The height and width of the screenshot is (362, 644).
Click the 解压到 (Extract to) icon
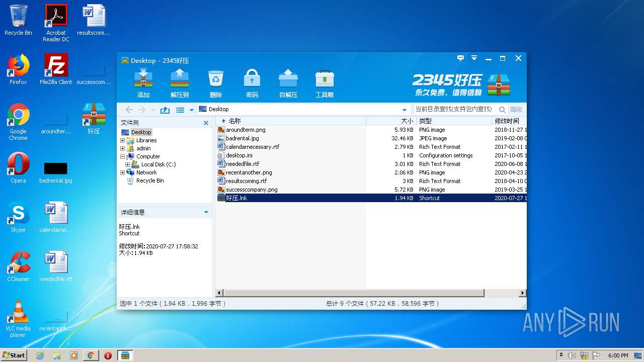point(180,83)
